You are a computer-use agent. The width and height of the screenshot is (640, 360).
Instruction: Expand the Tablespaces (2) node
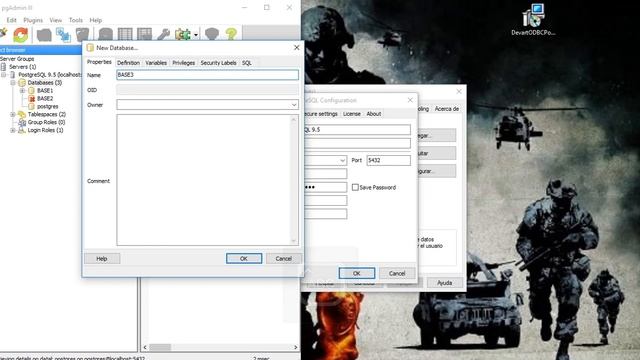click(x=13, y=114)
